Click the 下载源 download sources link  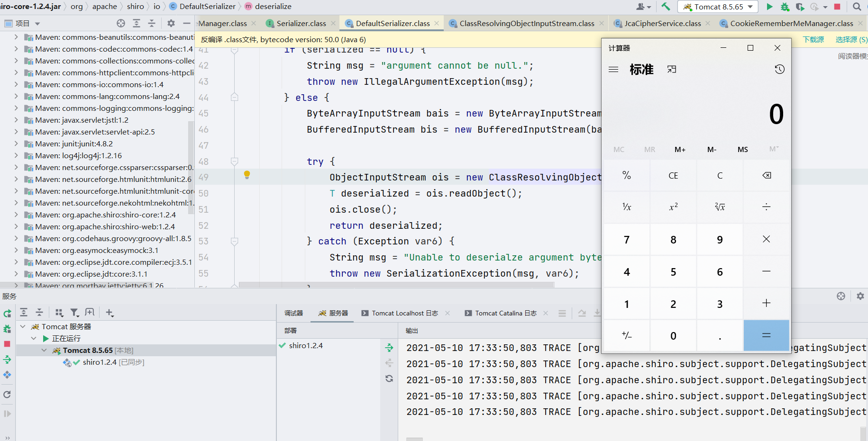tap(813, 40)
